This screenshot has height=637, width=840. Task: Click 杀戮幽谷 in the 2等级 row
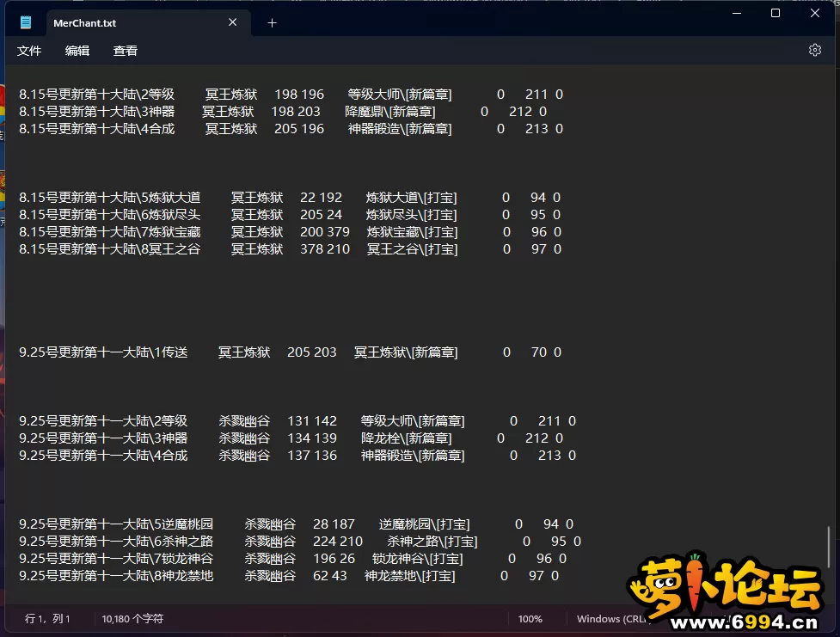pyautogui.click(x=244, y=421)
